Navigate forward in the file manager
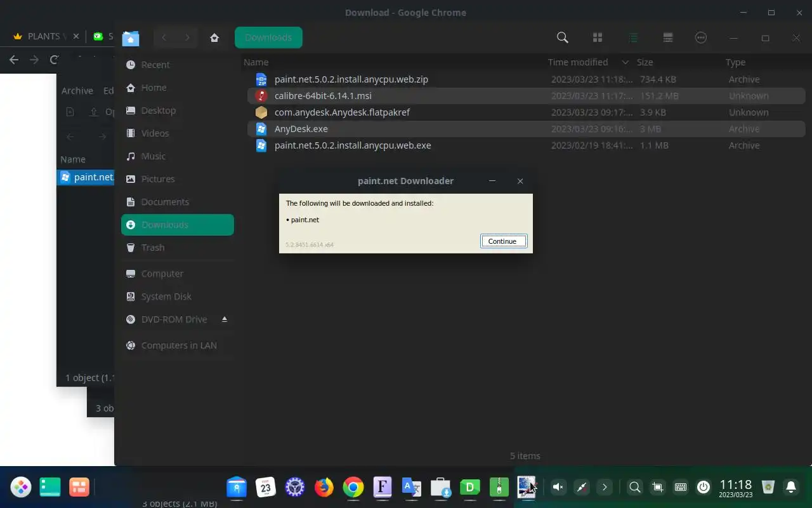The width and height of the screenshot is (812, 508). pyautogui.click(x=187, y=37)
